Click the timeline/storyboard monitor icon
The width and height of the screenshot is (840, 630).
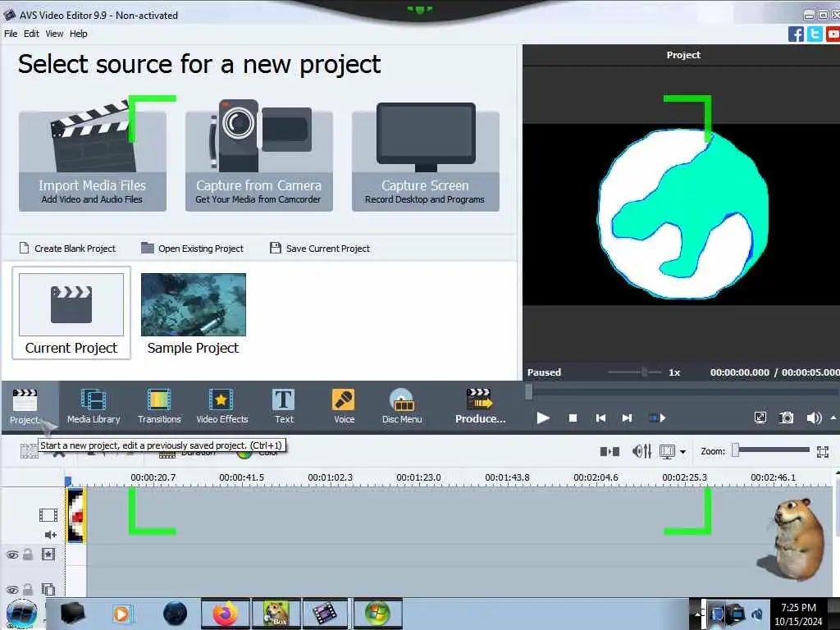point(668,452)
